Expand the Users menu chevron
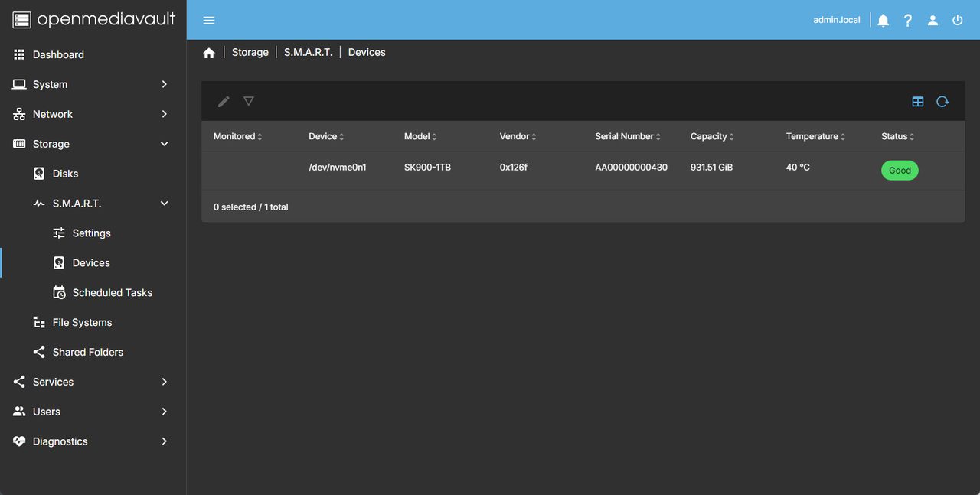This screenshot has width=980, height=495. point(164,412)
